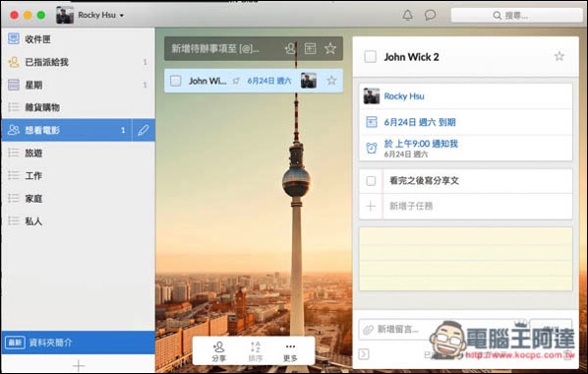Image resolution: width=588 pixels, height=374 pixels.
Task: Click the 6月24日 週六 date in task row
Action: (269, 81)
